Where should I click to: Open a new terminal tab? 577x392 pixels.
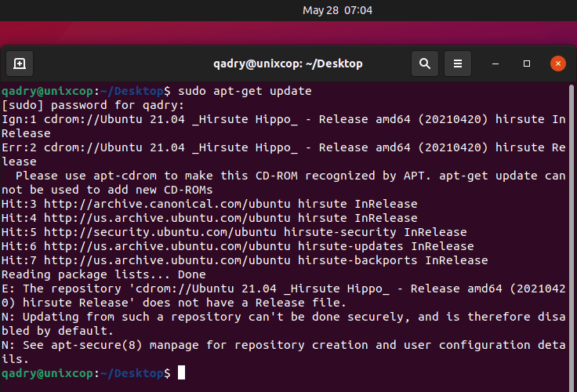pos(20,64)
